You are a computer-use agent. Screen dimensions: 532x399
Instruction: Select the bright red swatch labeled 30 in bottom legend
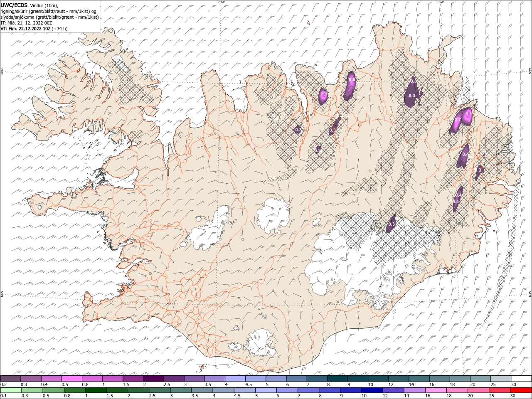[x=521, y=390]
